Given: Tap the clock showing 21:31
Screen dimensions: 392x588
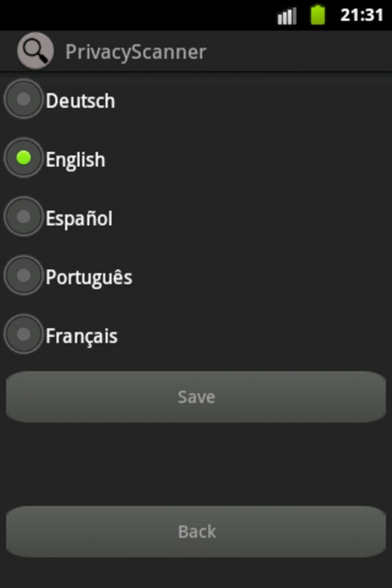Looking at the screenshot, I should tap(362, 15).
